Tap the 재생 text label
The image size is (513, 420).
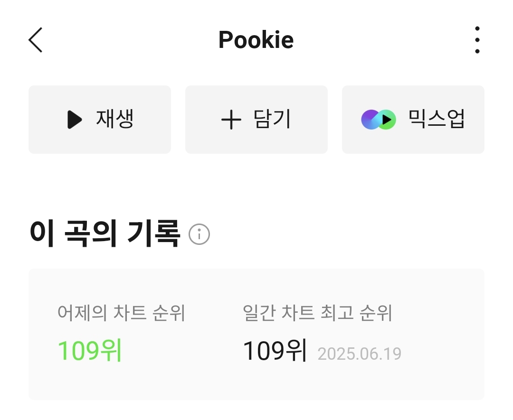point(115,119)
